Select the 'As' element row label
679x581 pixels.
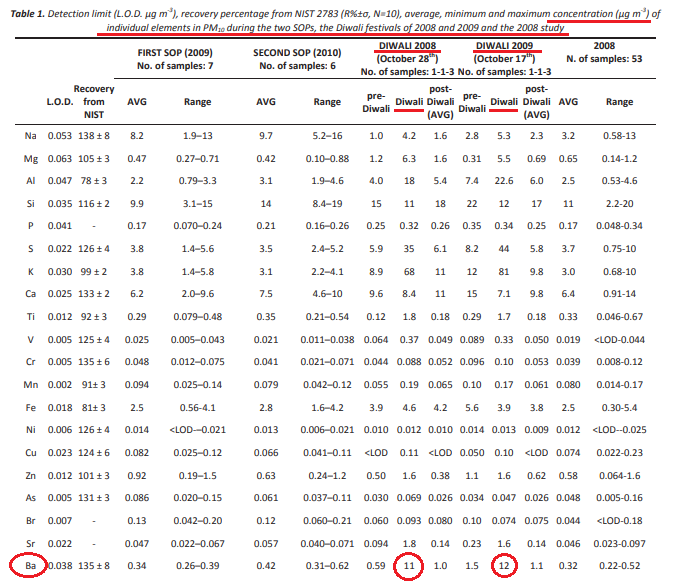pyautogui.click(x=30, y=498)
